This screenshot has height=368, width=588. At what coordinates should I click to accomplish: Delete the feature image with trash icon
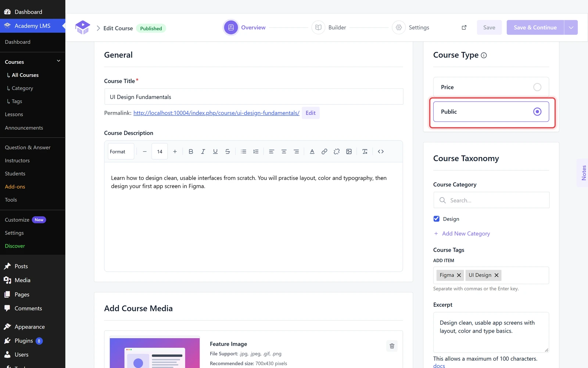392,346
